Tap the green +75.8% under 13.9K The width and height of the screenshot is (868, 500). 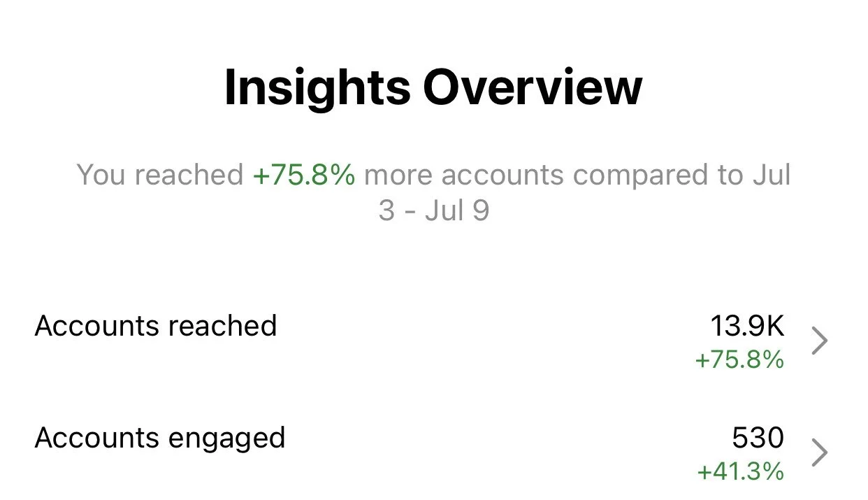tap(739, 360)
